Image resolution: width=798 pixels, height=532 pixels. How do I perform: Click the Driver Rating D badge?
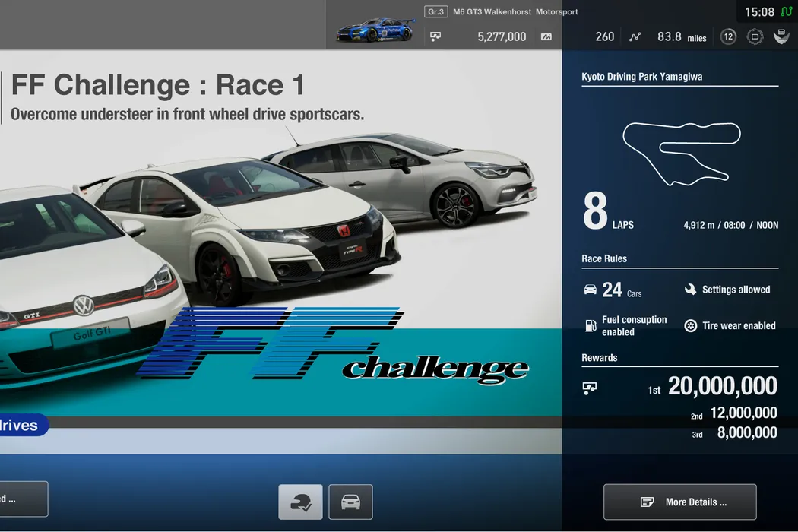pyautogui.click(x=755, y=36)
